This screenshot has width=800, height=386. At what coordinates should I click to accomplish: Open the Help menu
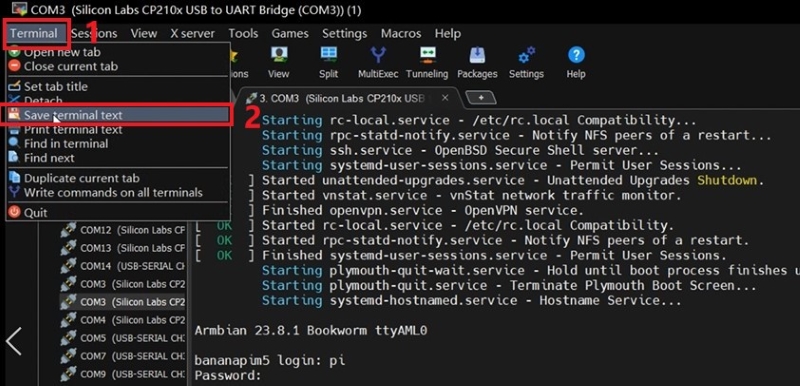[x=447, y=34]
